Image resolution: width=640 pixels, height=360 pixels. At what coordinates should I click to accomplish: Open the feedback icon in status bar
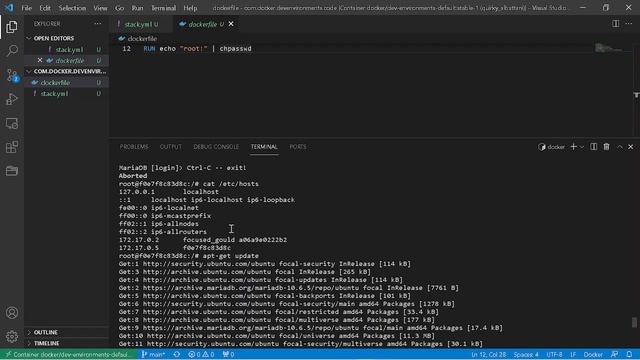(x=614, y=354)
